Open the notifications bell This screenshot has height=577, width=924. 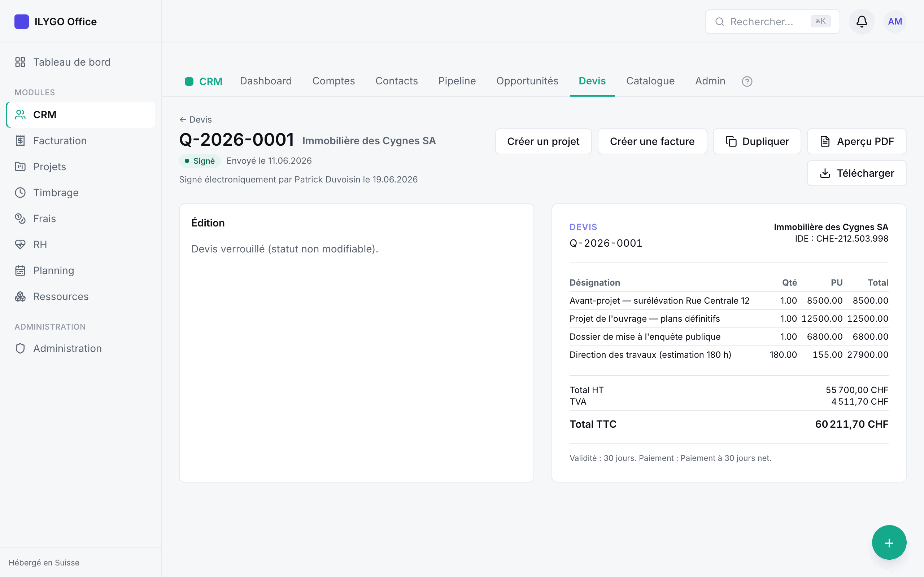click(862, 21)
